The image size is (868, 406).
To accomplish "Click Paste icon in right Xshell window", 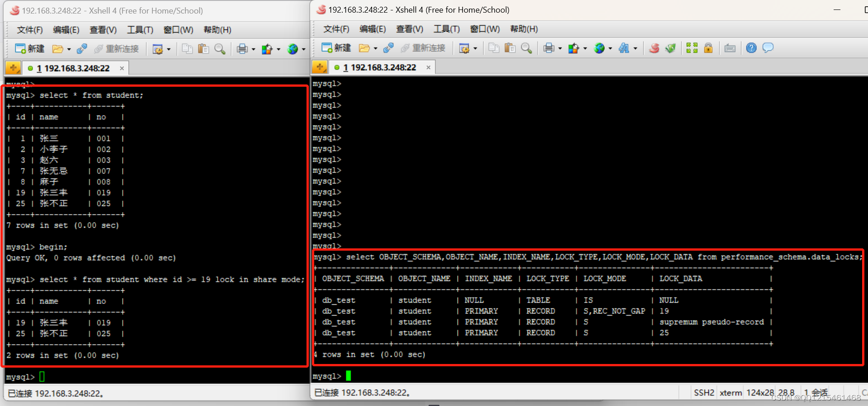I will (x=510, y=48).
